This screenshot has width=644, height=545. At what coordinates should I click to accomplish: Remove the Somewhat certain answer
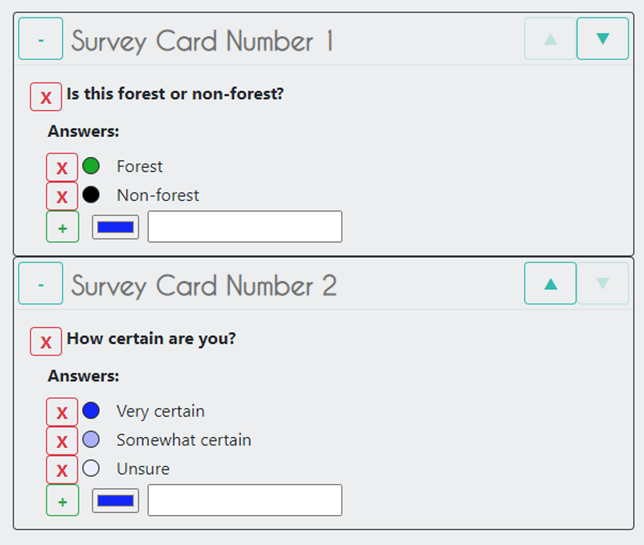62,441
